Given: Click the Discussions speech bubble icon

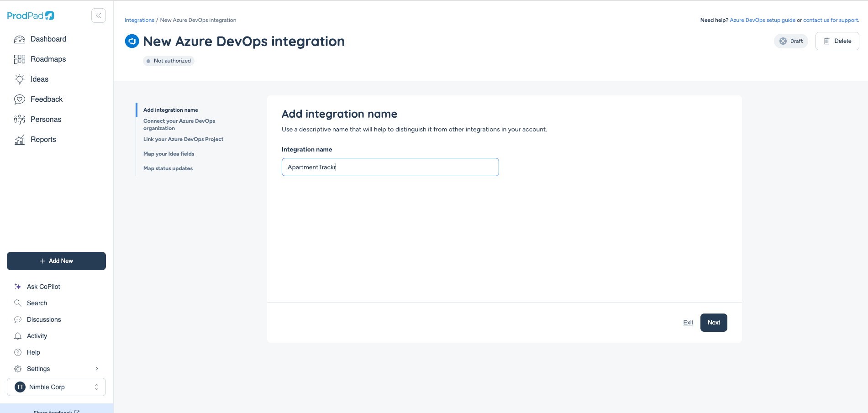Looking at the screenshot, I should point(18,319).
